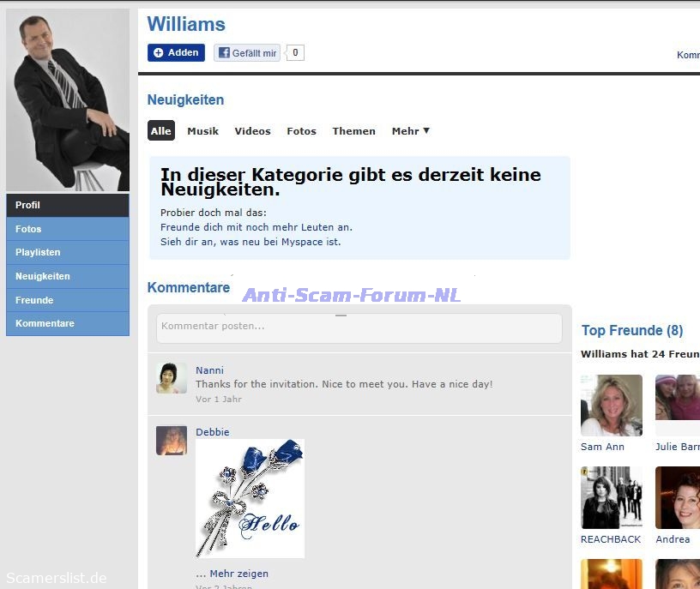Click Debbie's commenter avatar
The image size is (700, 589).
click(171, 440)
